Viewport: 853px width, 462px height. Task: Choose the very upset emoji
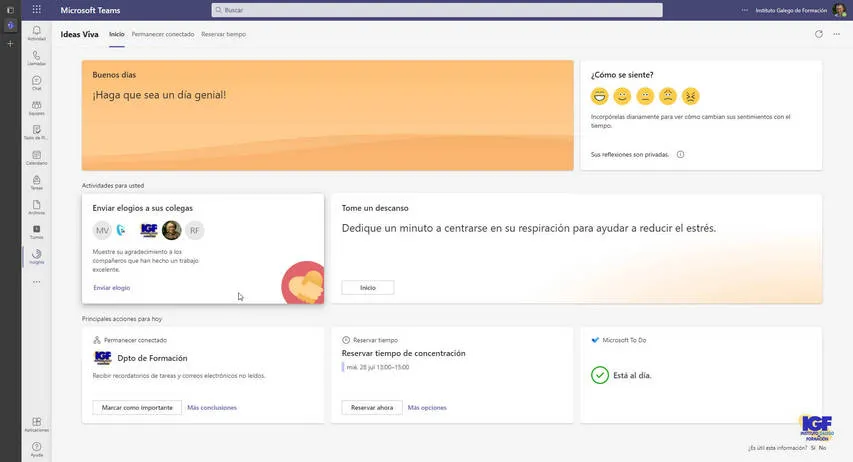[691, 96]
